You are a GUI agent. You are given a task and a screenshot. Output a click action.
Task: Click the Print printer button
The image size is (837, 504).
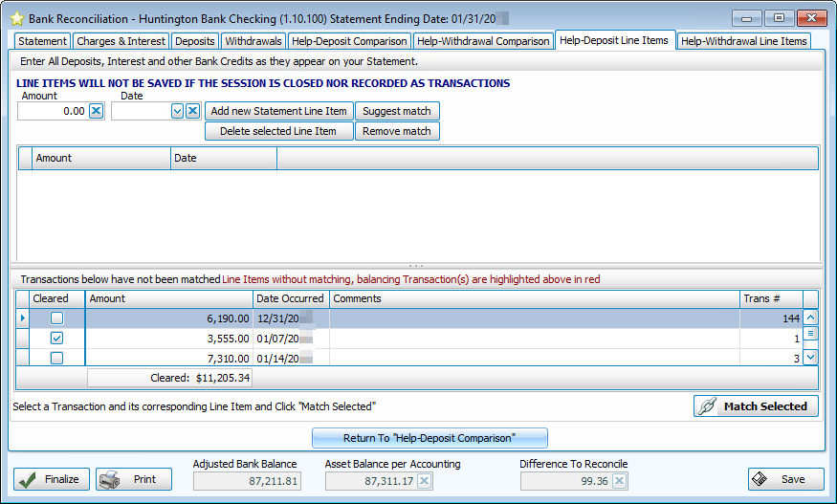click(x=134, y=479)
